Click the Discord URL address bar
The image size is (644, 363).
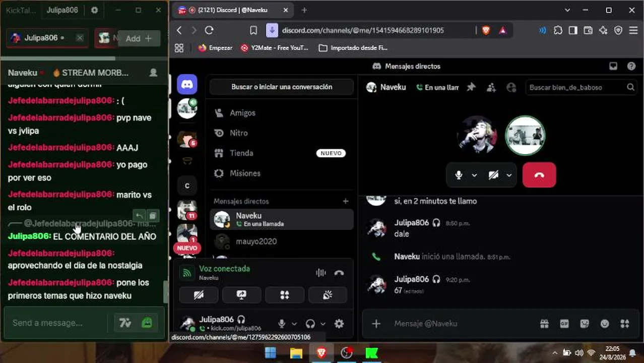(x=363, y=30)
